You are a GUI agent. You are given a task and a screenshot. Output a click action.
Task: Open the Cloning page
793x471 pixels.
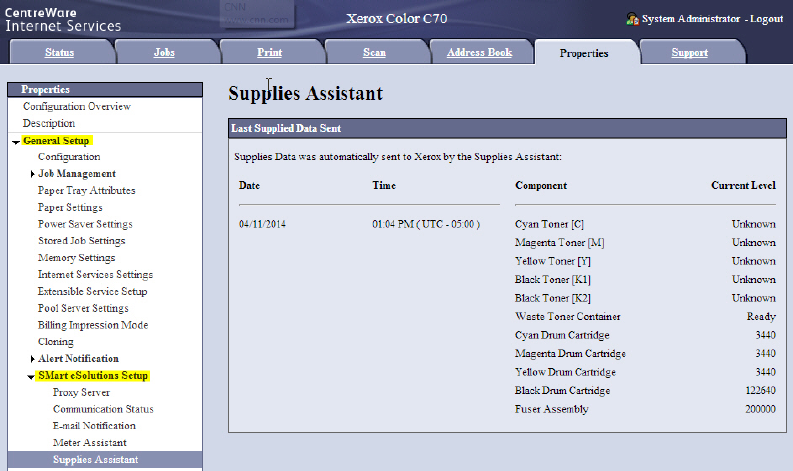56,341
